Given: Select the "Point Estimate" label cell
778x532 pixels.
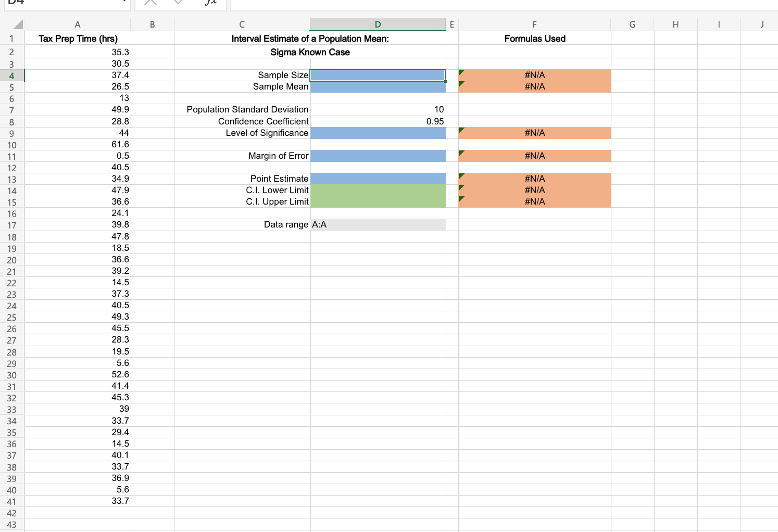Looking at the screenshot, I should click(x=242, y=179).
